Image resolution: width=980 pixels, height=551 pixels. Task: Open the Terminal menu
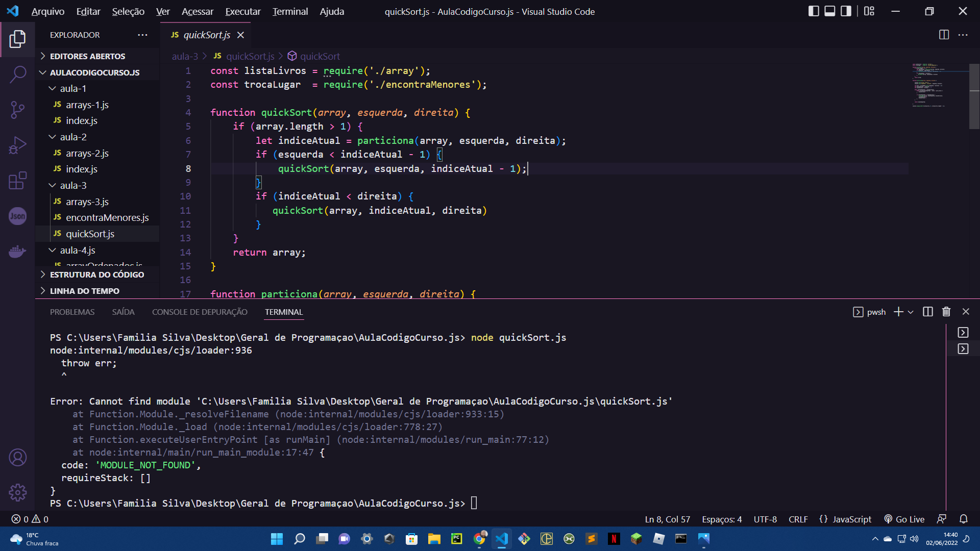(290, 11)
